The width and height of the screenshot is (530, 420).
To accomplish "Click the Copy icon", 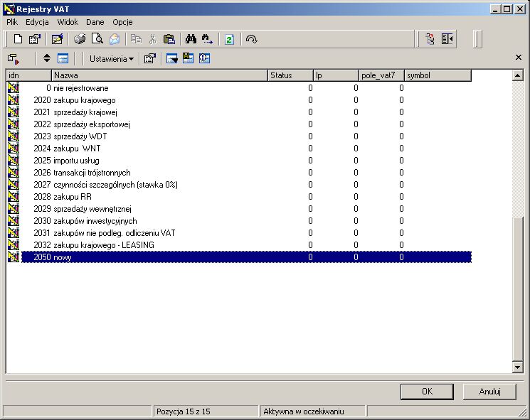I will [x=136, y=39].
